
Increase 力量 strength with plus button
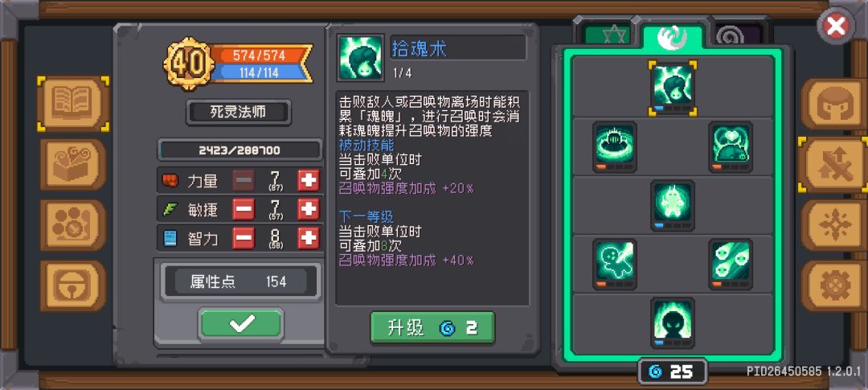tap(309, 181)
